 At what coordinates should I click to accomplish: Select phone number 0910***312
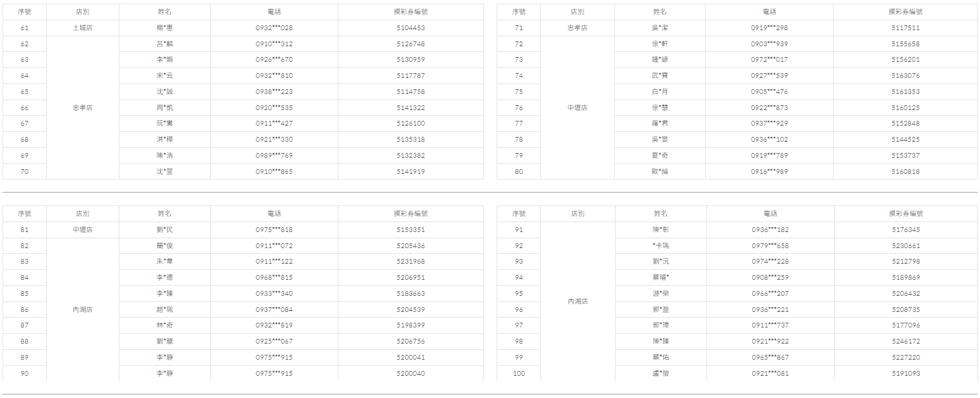[274, 44]
